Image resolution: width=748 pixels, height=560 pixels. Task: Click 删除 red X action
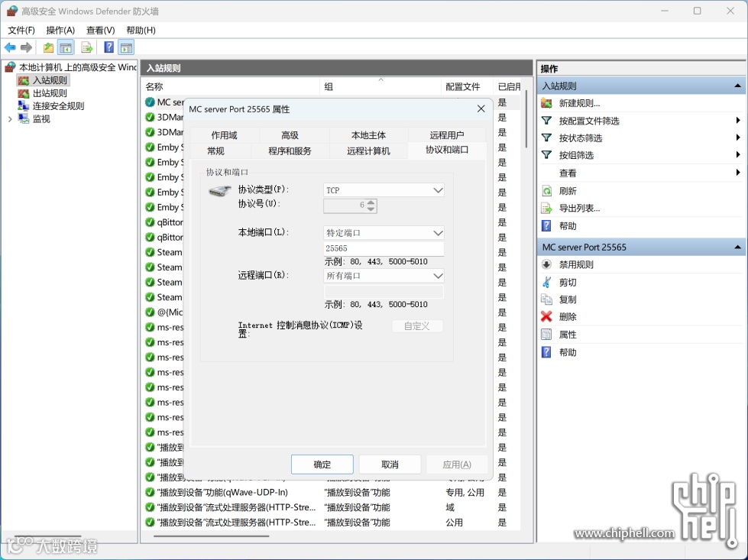pos(568,316)
